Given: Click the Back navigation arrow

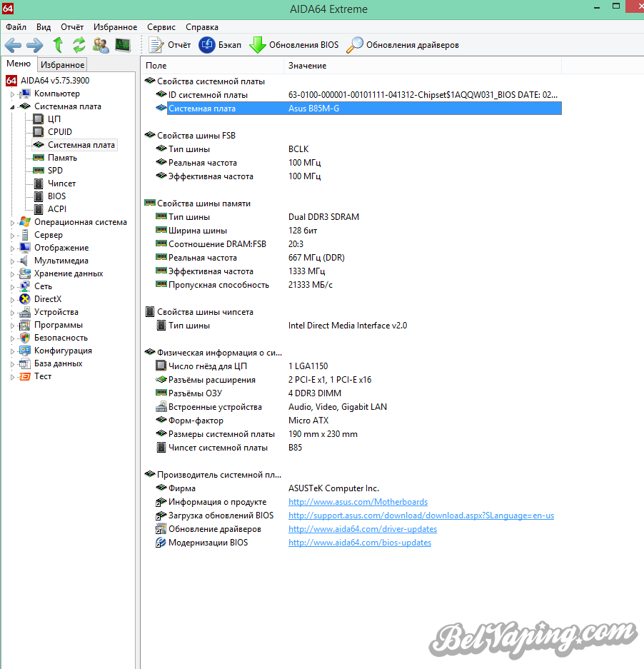Looking at the screenshot, I should click(x=13, y=45).
